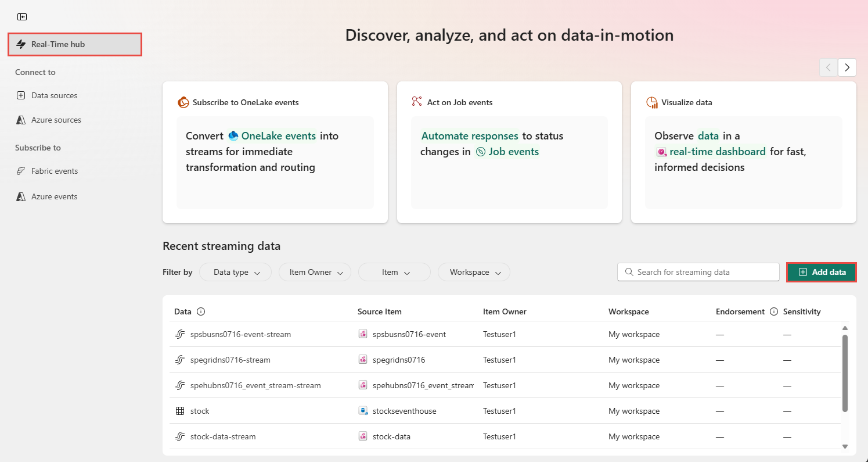Follow the Automate responses link

470,136
